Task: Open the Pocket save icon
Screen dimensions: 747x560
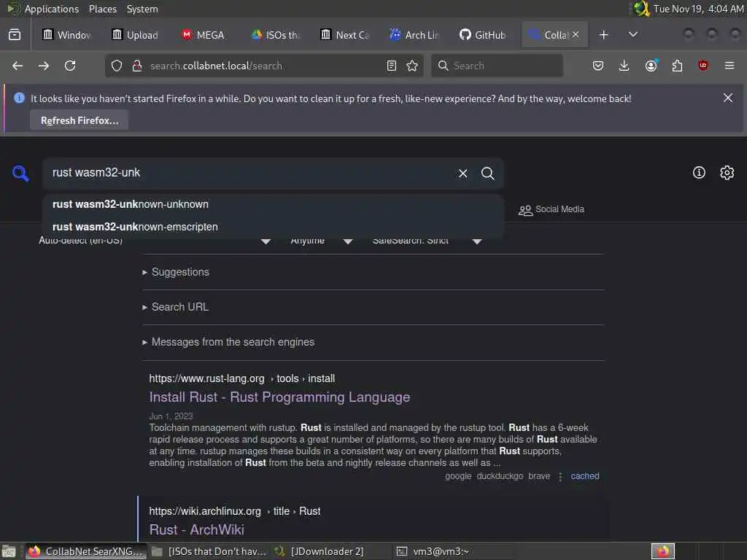Action: 598,66
